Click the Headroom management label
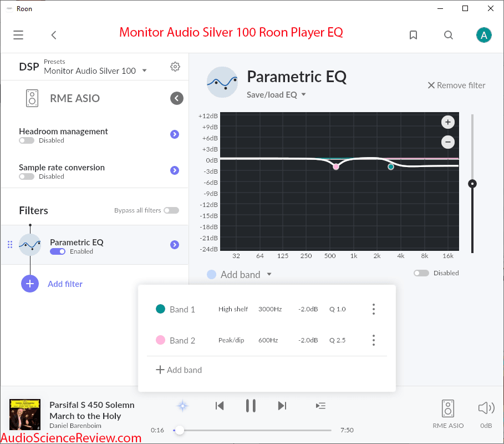The image size is (504, 444). pos(63,132)
